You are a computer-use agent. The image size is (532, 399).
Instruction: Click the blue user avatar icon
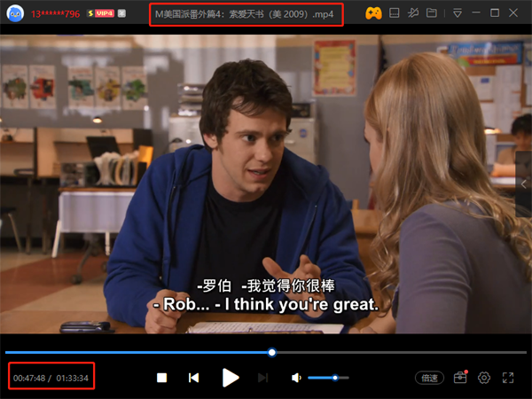13,13
